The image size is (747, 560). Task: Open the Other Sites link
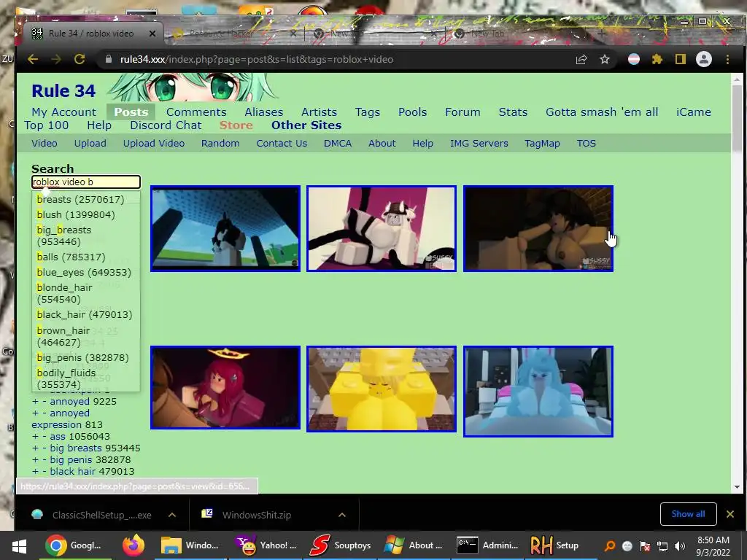click(306, 125)
